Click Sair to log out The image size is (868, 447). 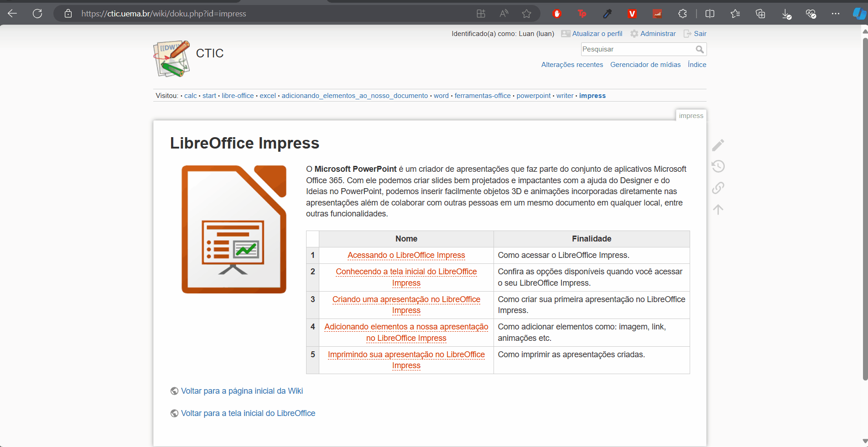tap(695, 34)
